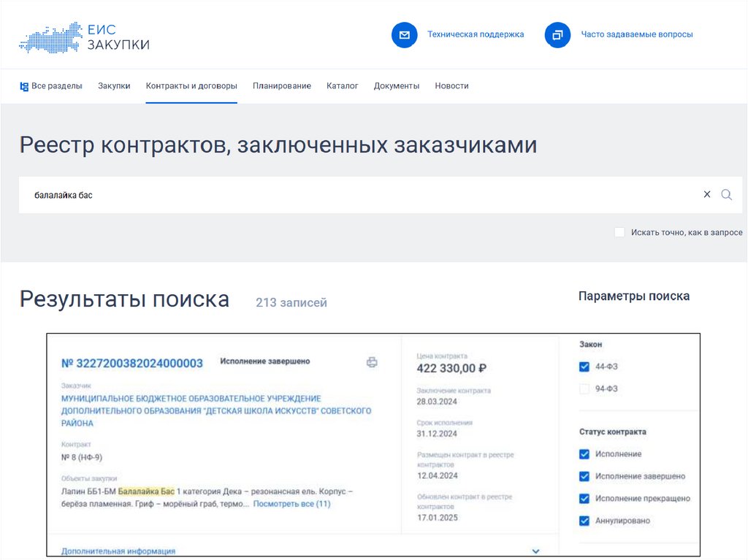Open the Планирование menu

(281, 86)
